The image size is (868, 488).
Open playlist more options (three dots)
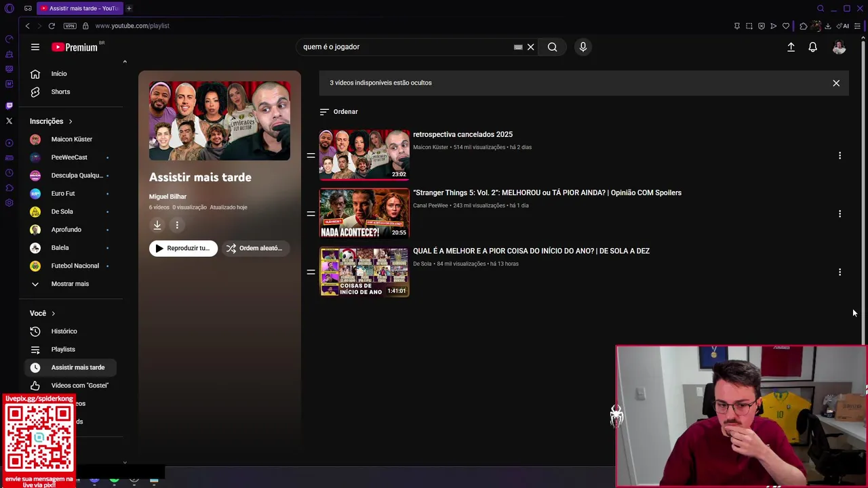177,225
